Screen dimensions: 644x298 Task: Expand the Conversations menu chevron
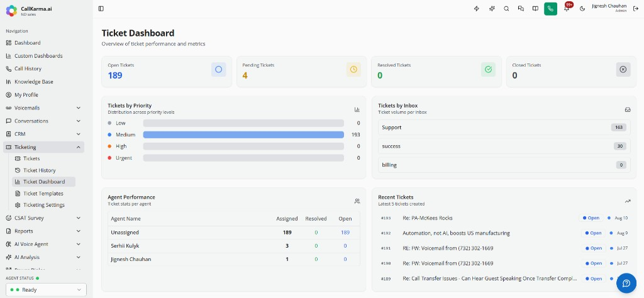click(x=79, y=121)
